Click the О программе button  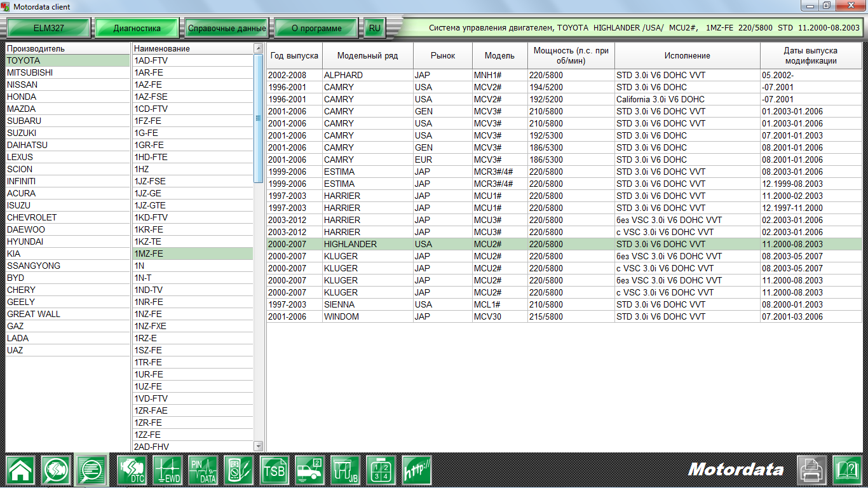click(315, 28)
